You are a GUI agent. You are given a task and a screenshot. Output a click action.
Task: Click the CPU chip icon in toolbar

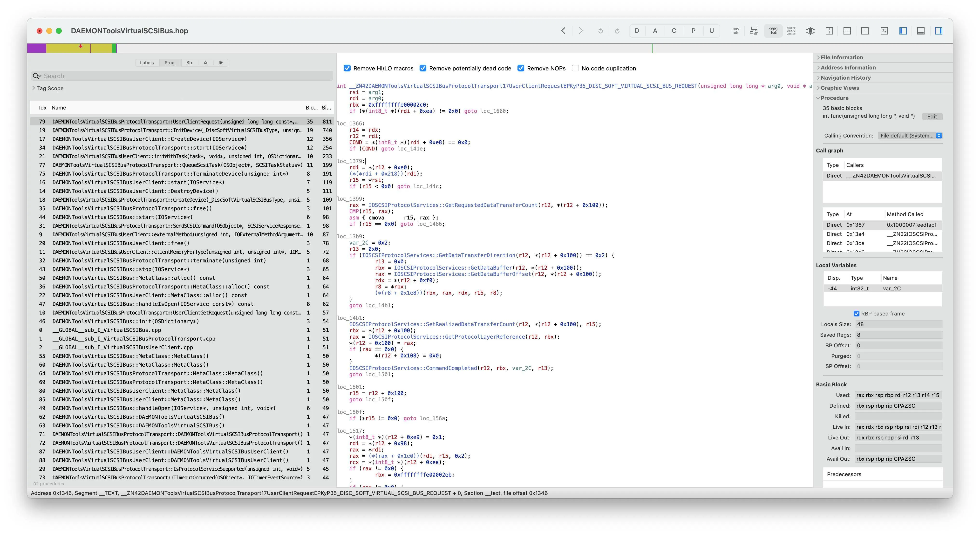coord(810,31)
